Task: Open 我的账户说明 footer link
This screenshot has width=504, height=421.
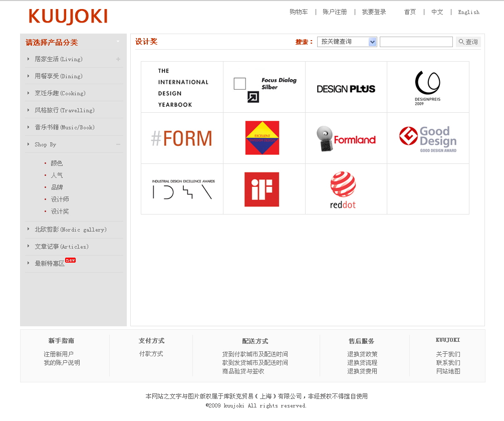Action: click(x=62, y=363)
